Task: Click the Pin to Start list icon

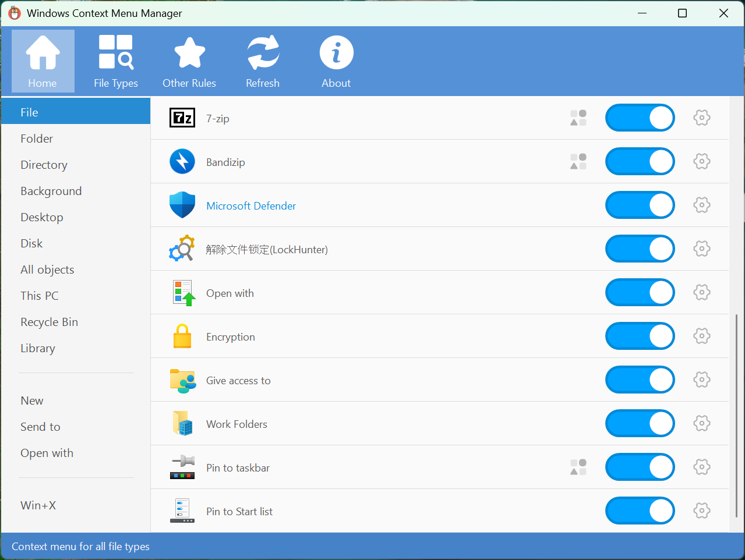Action: (x=182, y=511)
